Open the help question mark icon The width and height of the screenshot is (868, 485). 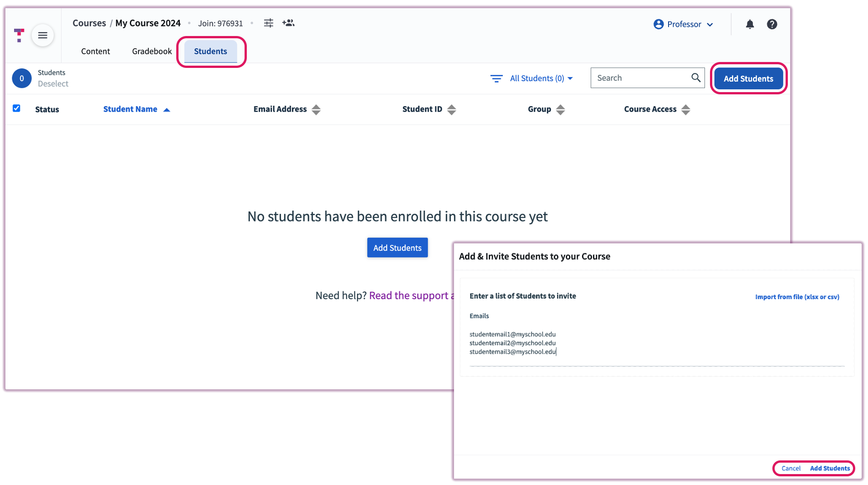(x=772, y=24)
